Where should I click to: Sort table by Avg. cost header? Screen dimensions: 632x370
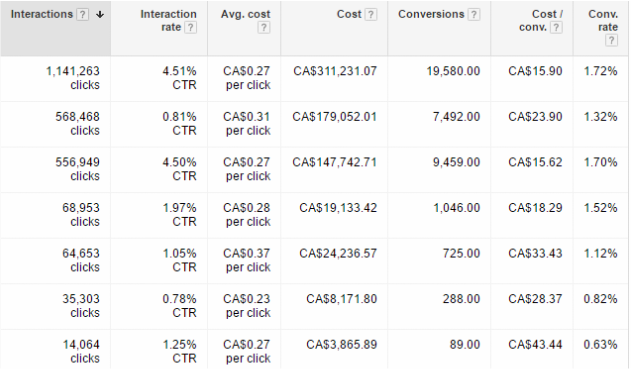pyautogui.click(x=245, y=14)
